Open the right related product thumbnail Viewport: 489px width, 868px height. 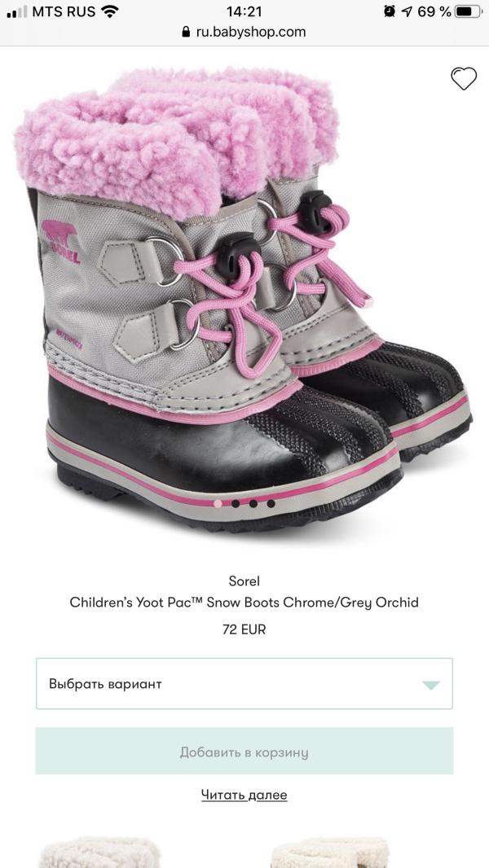point(330,852)
